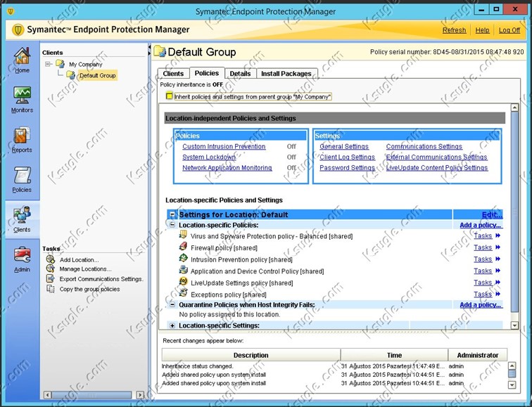
Task: Click the Export Communications Settings icon
Action: pyautogui.click(x=51, y=278)
